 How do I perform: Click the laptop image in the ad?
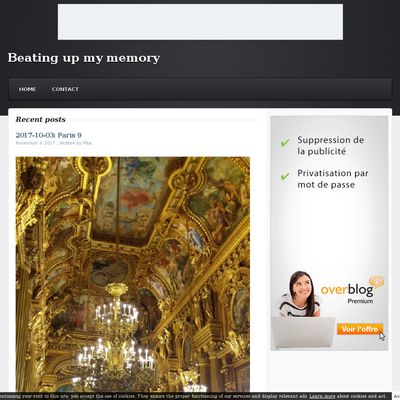(x=303, y=332)
